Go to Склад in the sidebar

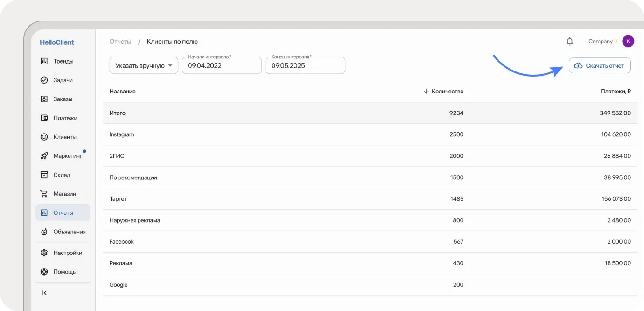[62, 175]
